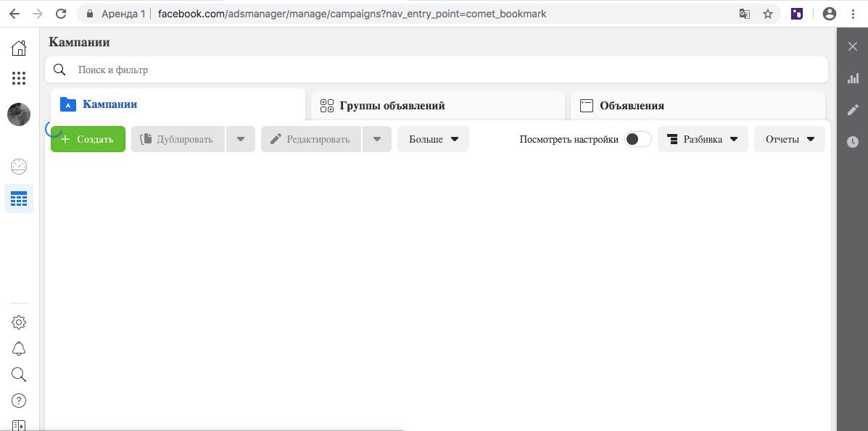
Task: Go forward in the browser
Action: 38,14
